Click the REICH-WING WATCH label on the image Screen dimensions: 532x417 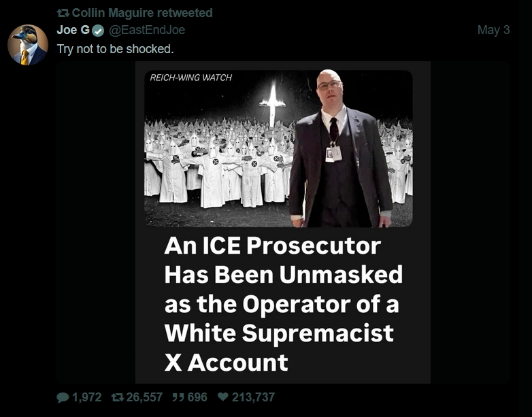pos(190,78)
